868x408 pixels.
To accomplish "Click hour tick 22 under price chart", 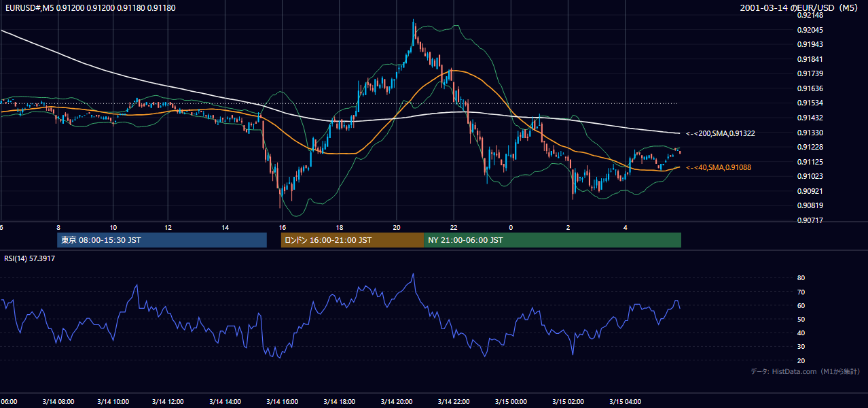I will [x=454, y=227].
